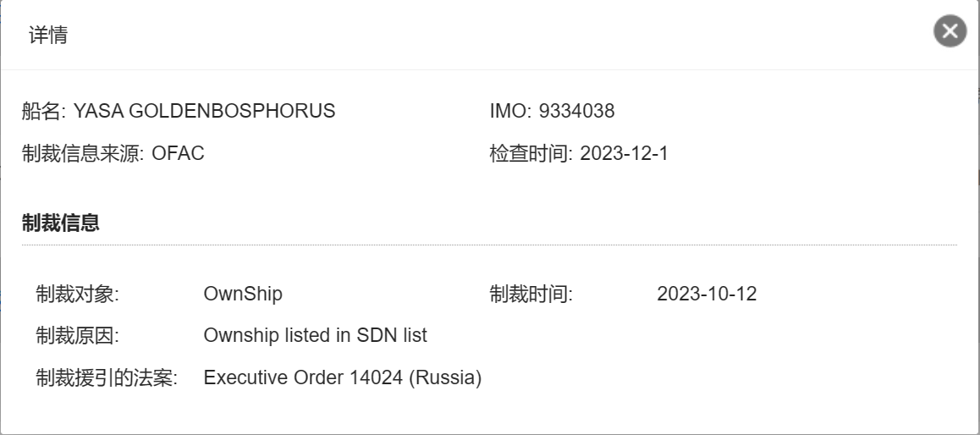Click the text Ownship listed in SDN list
Viewport: 980px width, 435px height.
(315, 335)
